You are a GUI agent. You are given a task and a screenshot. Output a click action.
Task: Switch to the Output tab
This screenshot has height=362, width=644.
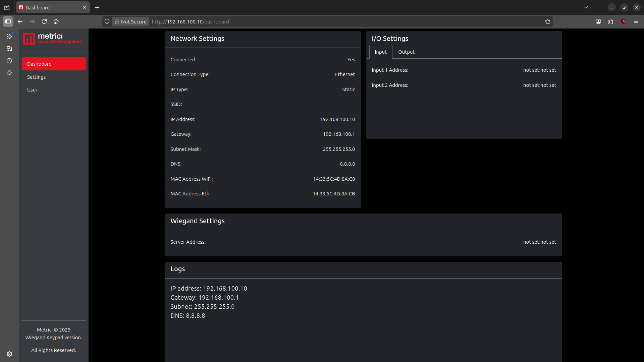click(406, 52)
